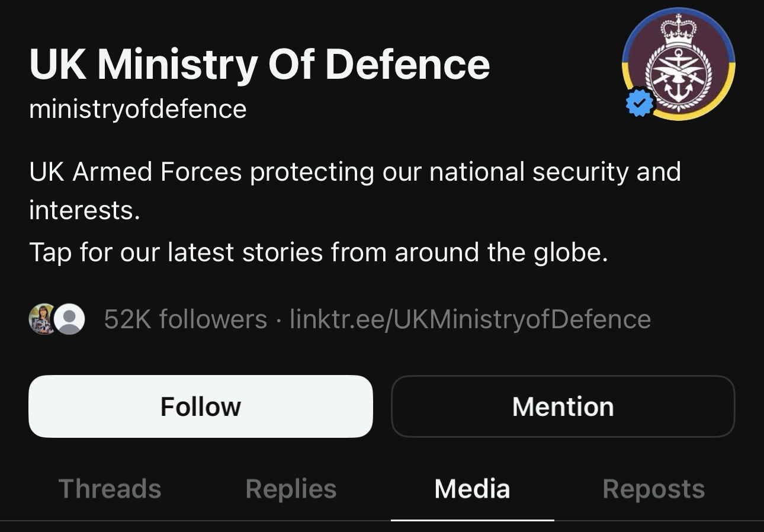
Task: Tap the photo follower avatar beside follower count
Action: click(x=41, y=319)
